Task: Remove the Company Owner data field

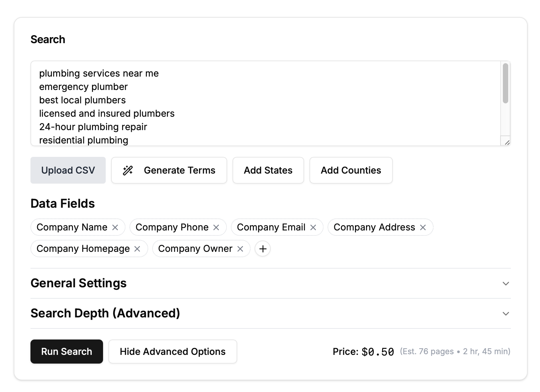Action: (x=240, y=249)
